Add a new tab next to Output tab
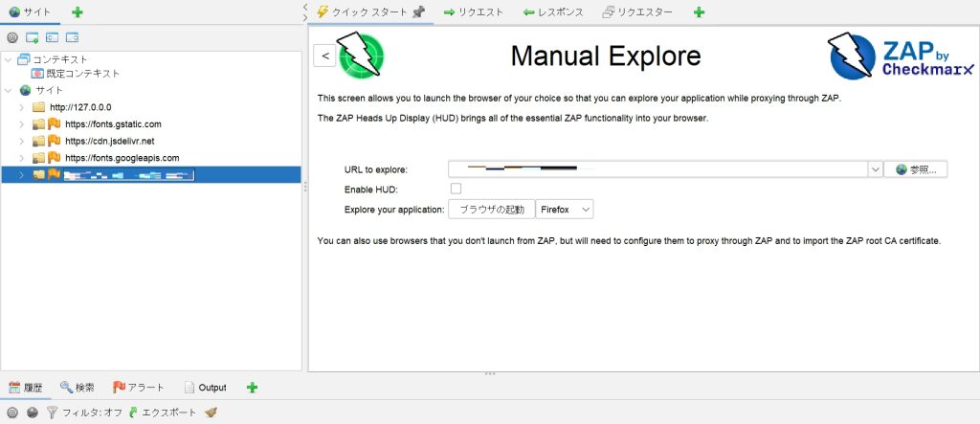The width and height of the screenshot is (980, 424). click(x=252, y=388)
